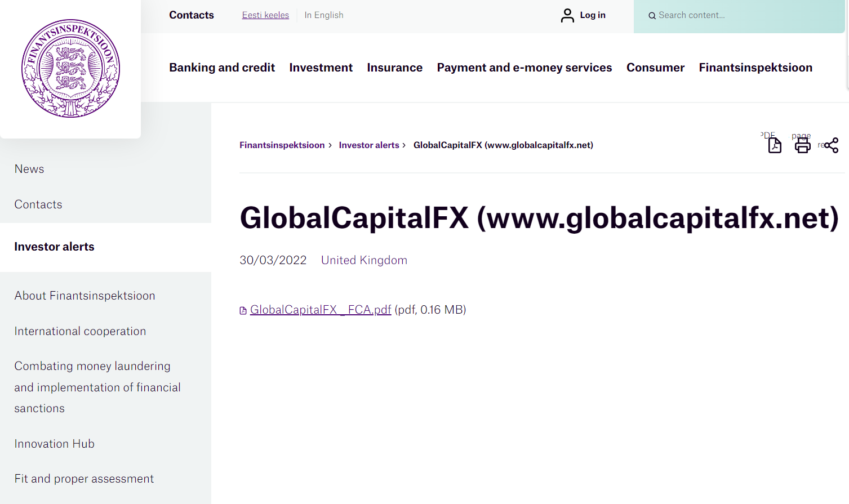The image size is (849, 504).
Task: Open the GlobalCapitalFX_FCA.pdf file link
Action: point(321,310)
